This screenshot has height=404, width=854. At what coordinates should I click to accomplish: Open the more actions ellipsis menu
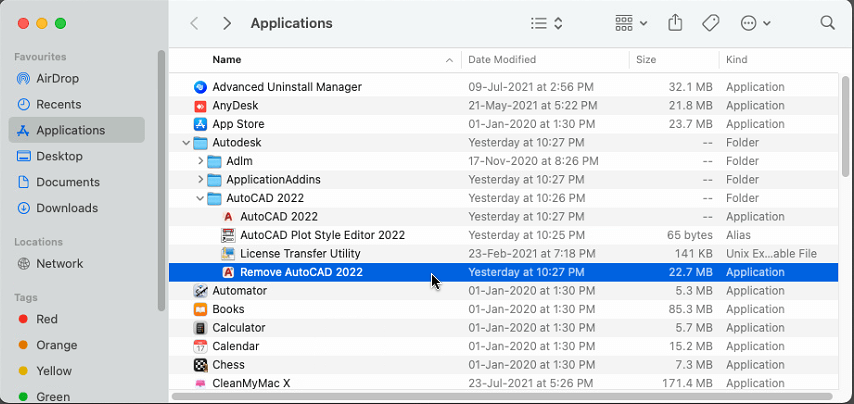point(755,23)
